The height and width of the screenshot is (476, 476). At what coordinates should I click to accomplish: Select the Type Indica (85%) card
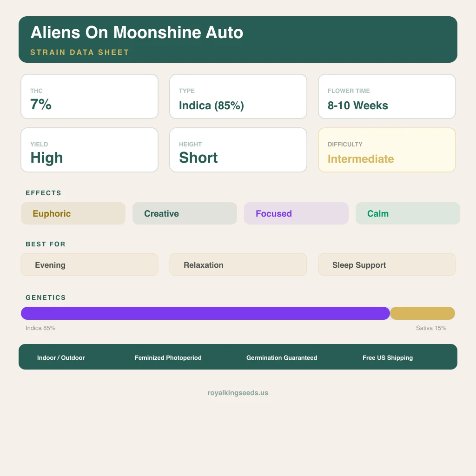click(x=238, y=97)
